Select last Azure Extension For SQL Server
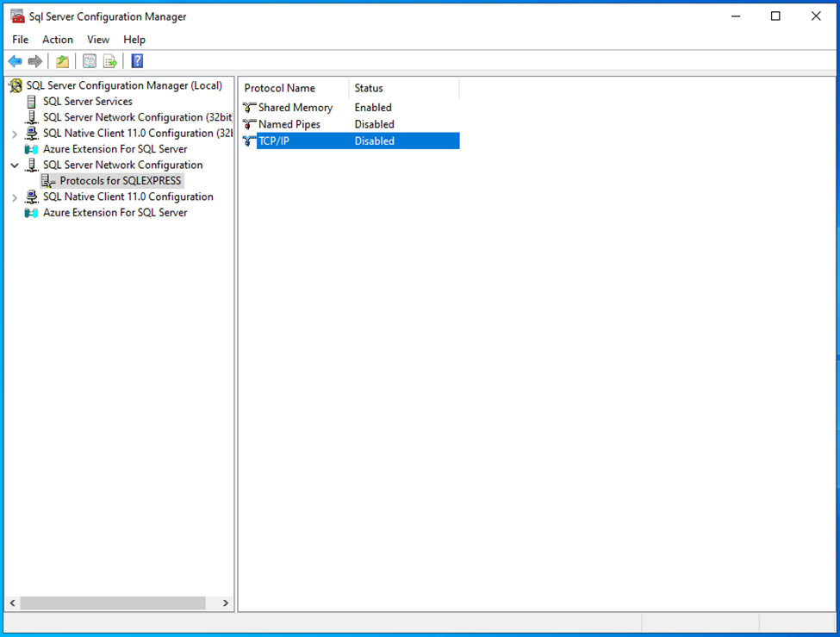Viewport: 840px width, 637px height. click(115, 213)
